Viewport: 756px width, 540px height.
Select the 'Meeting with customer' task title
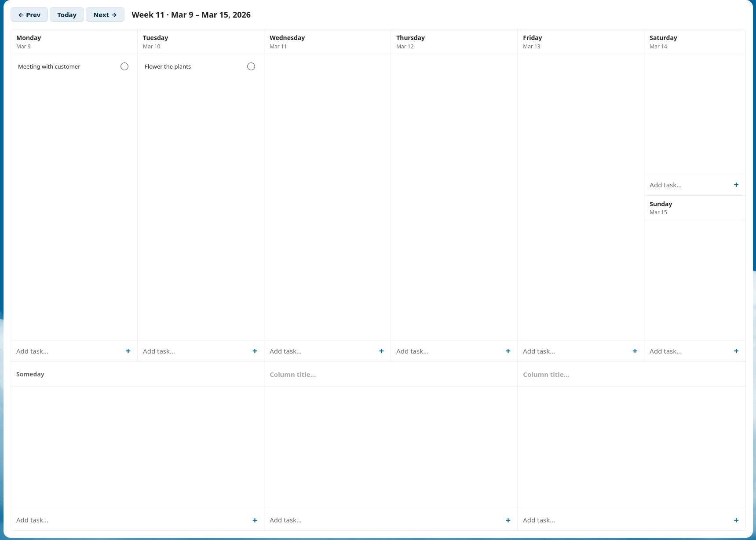[49, 66]
